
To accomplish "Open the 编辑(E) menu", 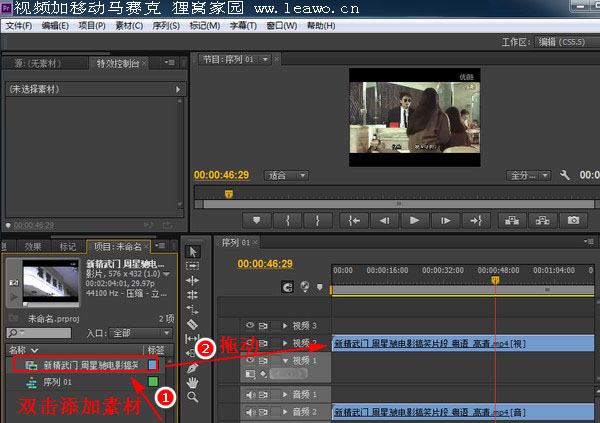I will tap(55, 26).
